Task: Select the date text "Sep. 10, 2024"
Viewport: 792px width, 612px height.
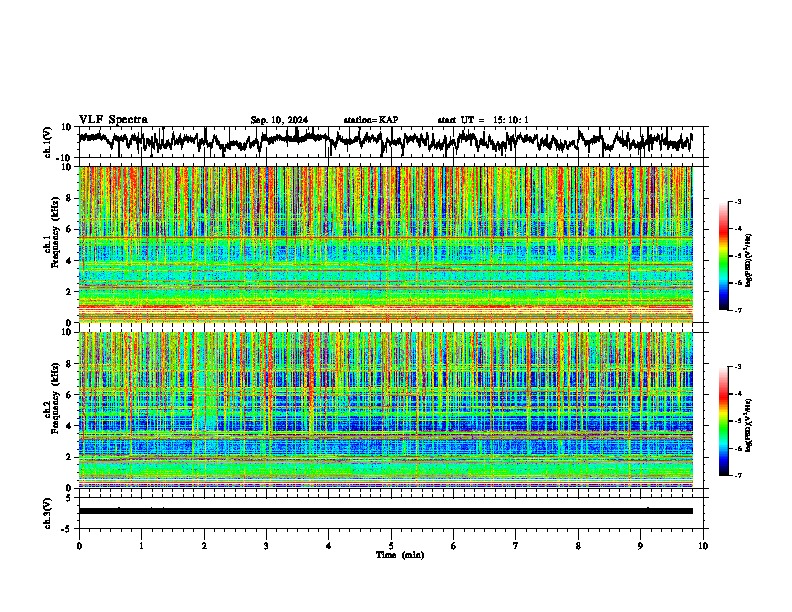Action: coord(279,120)
